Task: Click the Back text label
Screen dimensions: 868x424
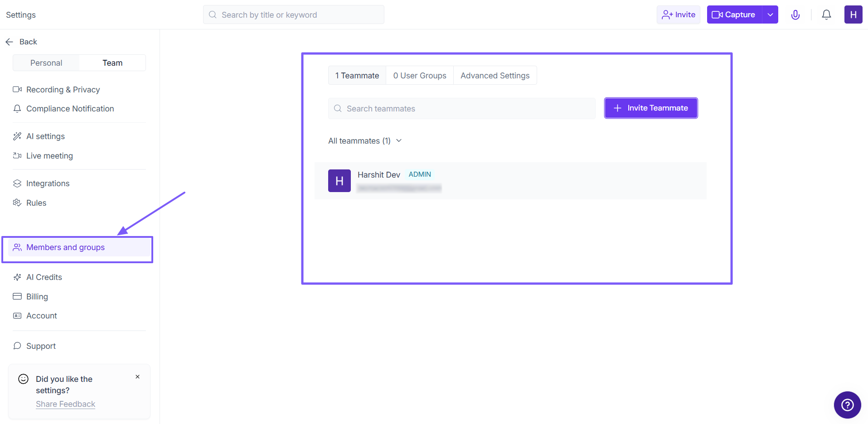Action: (28, 42)
